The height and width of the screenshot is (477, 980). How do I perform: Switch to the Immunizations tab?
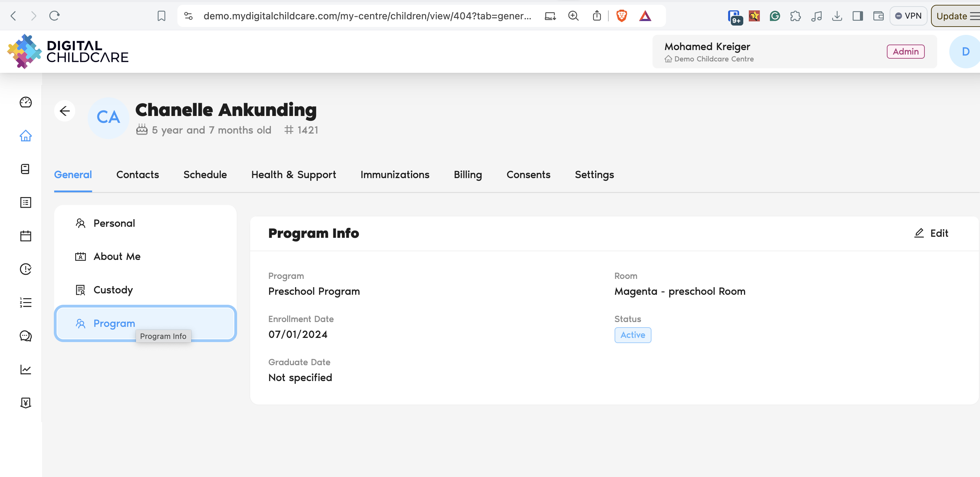coord(394,175)
